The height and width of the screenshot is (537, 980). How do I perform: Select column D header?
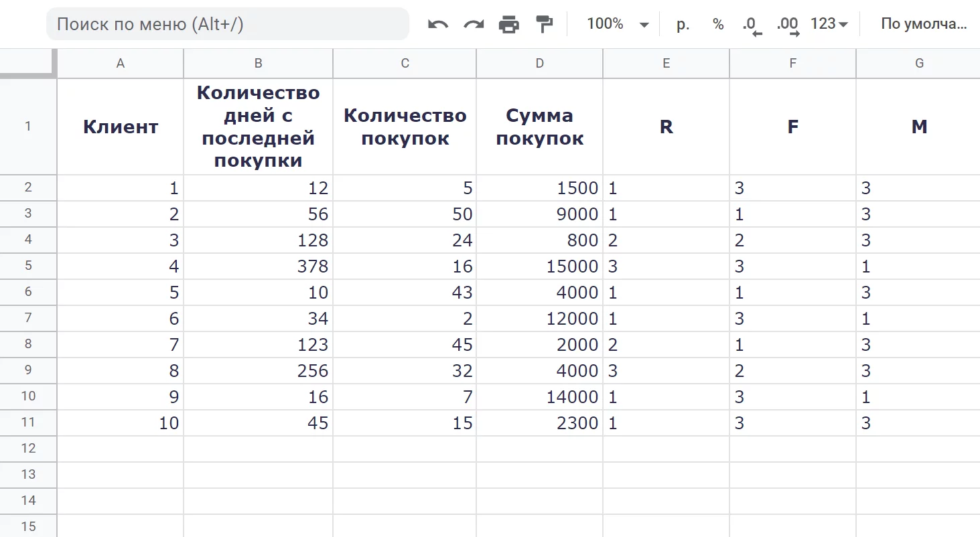click(539, 64)
